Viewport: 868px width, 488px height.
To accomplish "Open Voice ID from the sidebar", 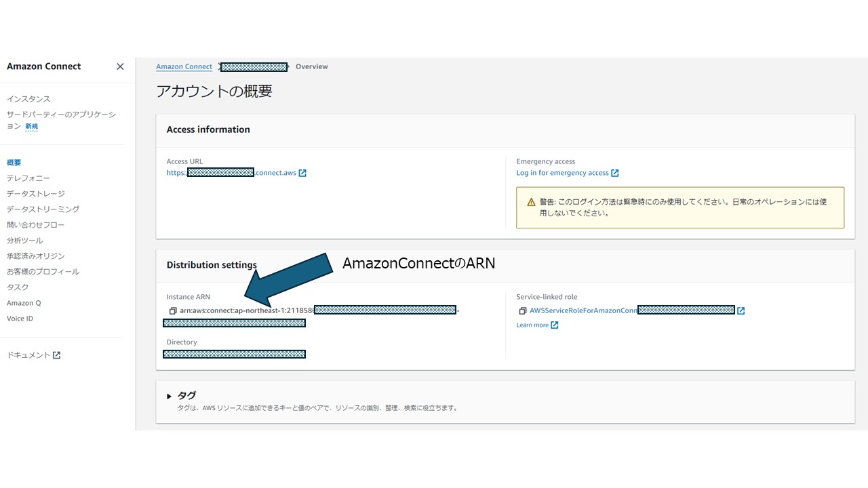I will 20,319.
